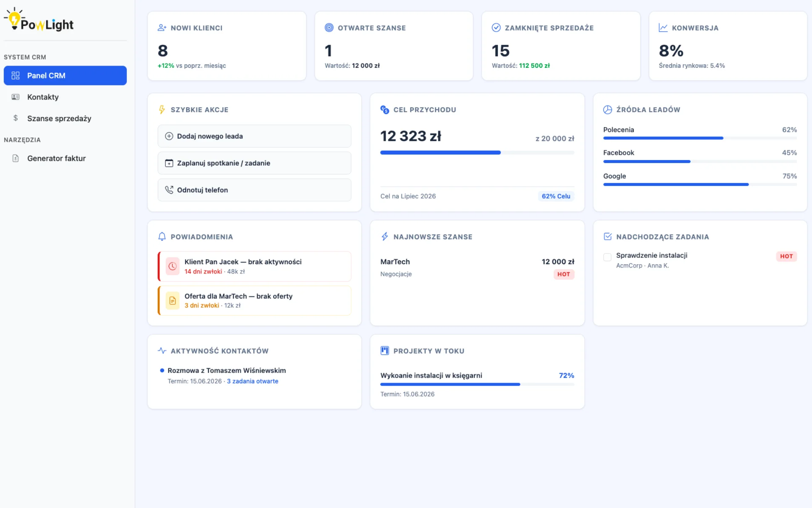Click the yellow document icon for MarTech offer
Image resolution: width=812 pixels, height=508 pixels.
[173, 301]
